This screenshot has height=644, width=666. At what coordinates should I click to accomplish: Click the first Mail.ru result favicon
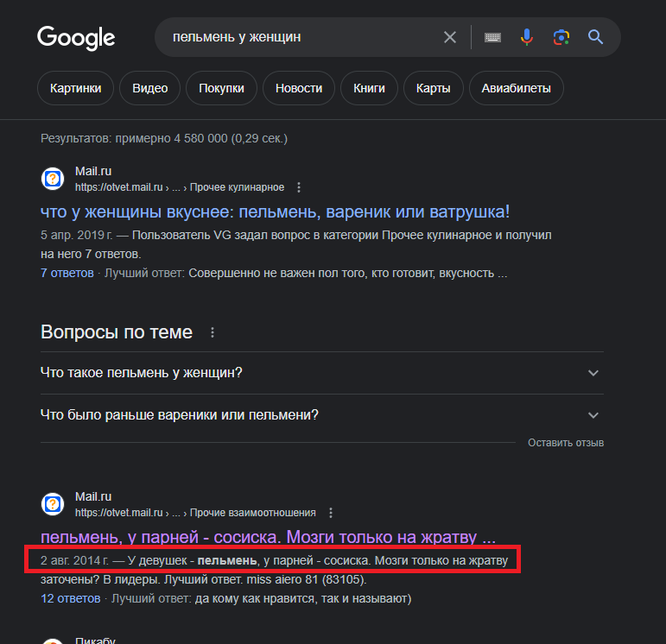pyautogui.click(x=53, y=179)
